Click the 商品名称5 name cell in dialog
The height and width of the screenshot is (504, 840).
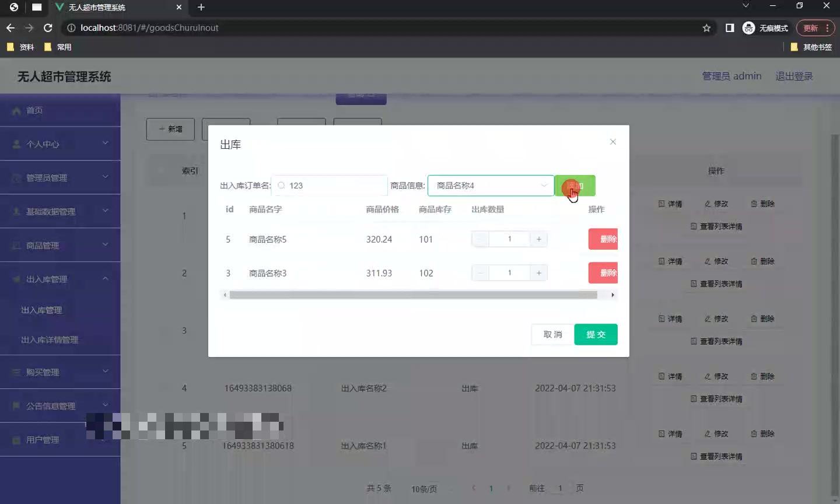pos(268,239)
